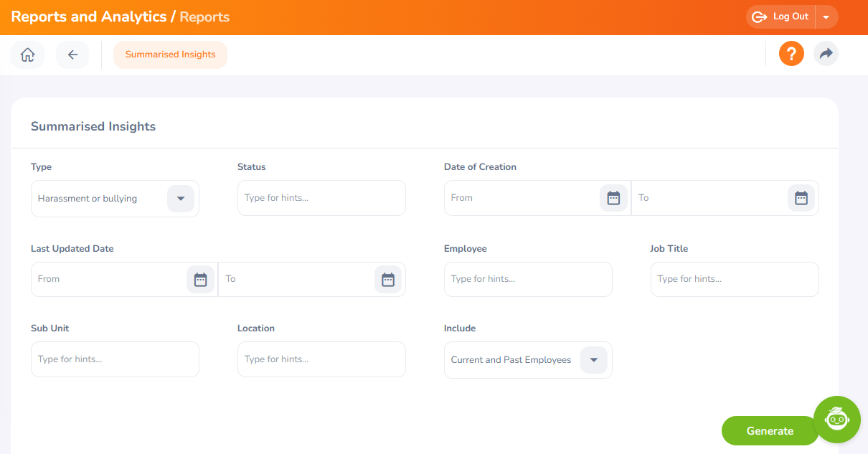Go back using the left arrow icon

click(x=72, y=55)
